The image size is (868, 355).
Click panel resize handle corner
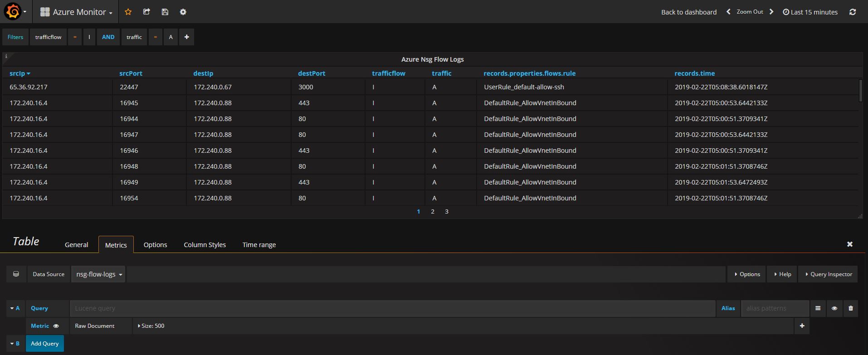coord(860,216)
